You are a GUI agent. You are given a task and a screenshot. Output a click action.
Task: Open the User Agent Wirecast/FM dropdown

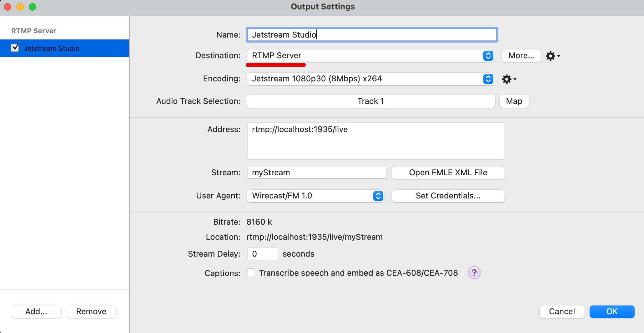(315, 196)
